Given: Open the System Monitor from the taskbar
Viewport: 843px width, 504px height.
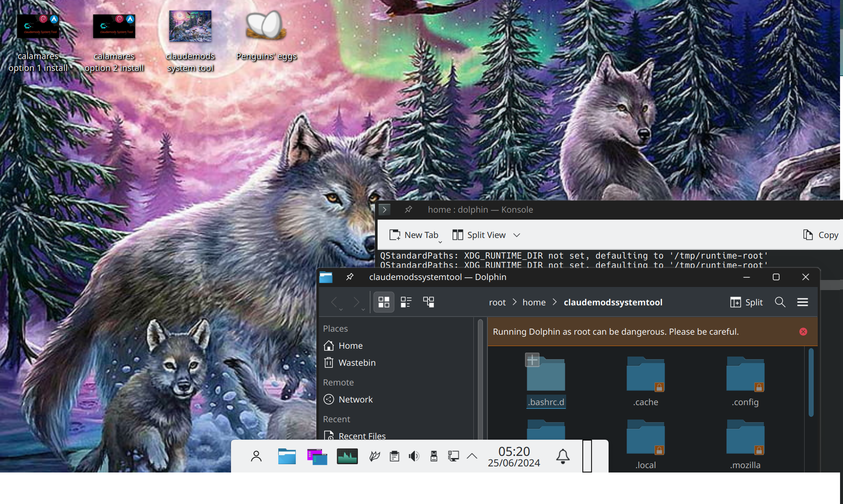Looking at the screenshot, I should pos(347,456).
